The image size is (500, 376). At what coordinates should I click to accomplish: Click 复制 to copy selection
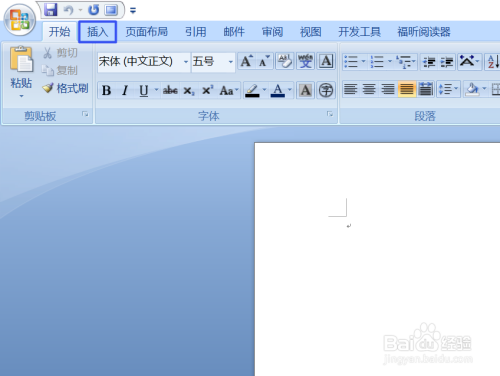[60, 70]
